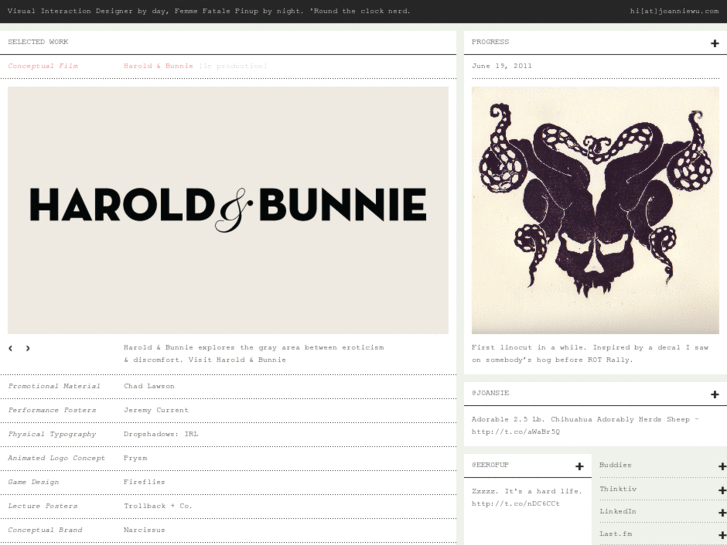Expand the Progress section plus icon
Screen dimensions: 727x545
point(714,43)
